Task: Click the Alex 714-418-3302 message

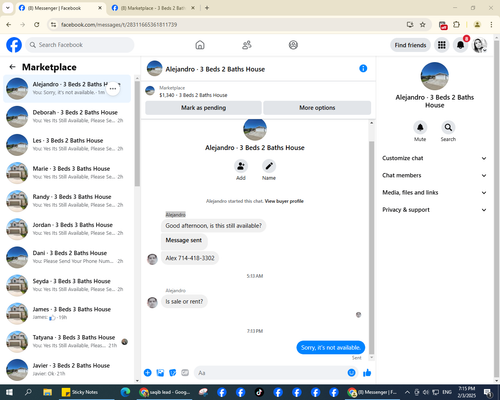Action: [x=190, y=258]
